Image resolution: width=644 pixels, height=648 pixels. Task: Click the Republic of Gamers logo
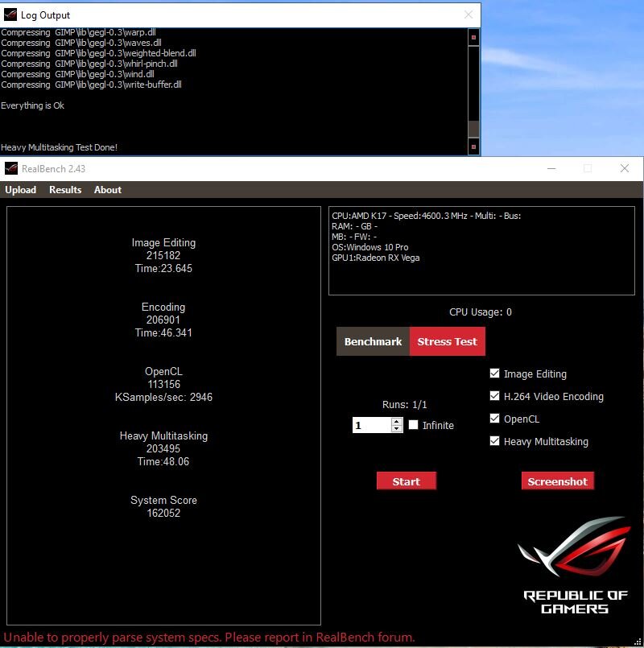[575, 565]
